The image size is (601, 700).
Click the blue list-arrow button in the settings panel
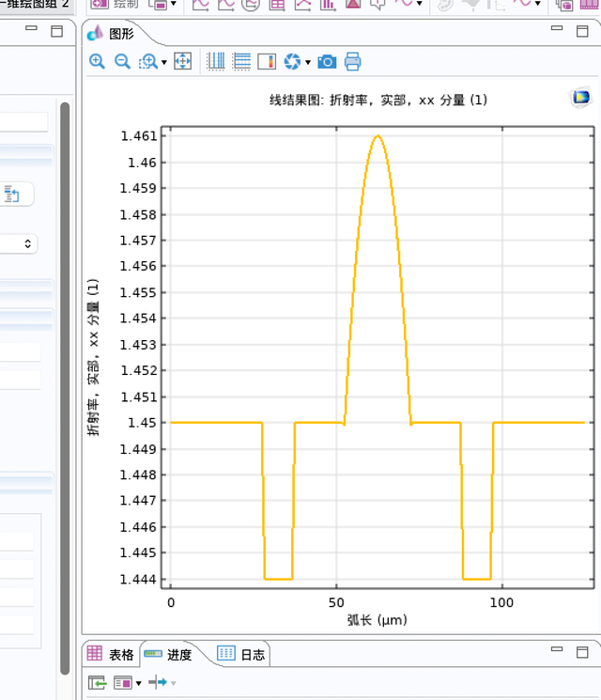[12, 194]
